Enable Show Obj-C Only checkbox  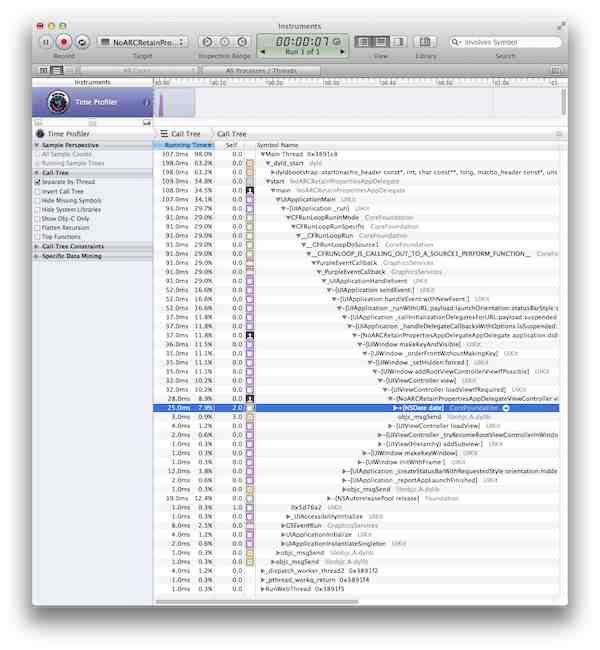click(x=37, y=218)
